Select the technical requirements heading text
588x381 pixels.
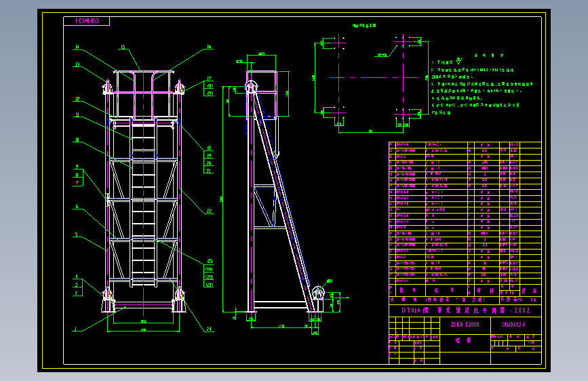pyautogui.click(x=488, y=56)
